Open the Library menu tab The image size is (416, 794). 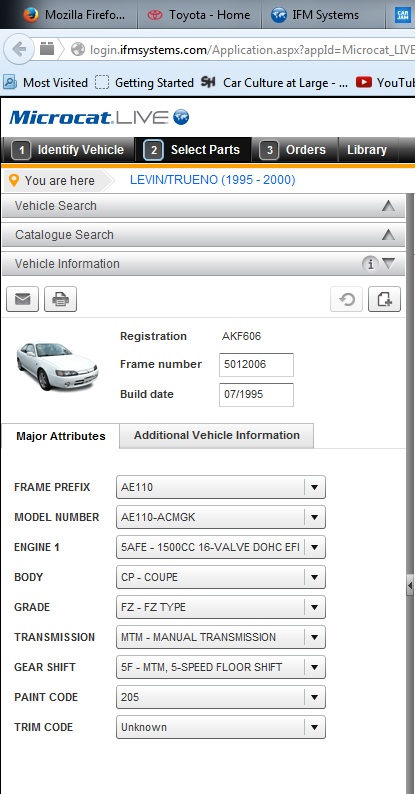tap(367, 150)
